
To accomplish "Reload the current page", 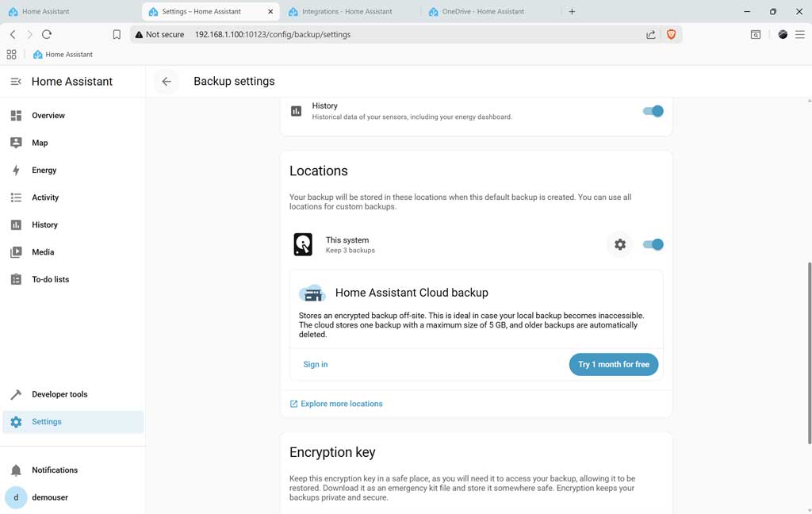I will (x=47, y=34).
